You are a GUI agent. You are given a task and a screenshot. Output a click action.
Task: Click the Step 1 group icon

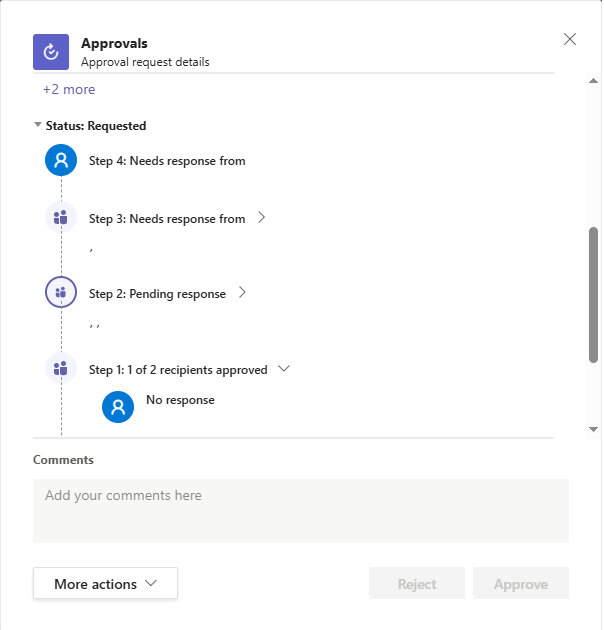coord(61,368)
